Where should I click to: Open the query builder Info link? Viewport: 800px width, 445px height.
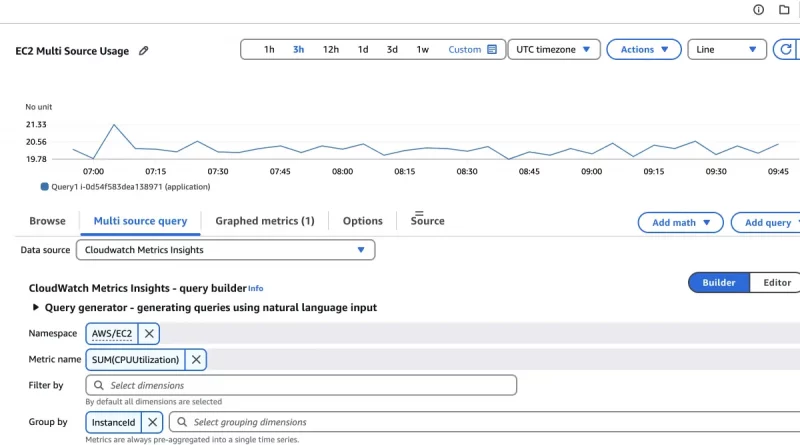[256, 288]
